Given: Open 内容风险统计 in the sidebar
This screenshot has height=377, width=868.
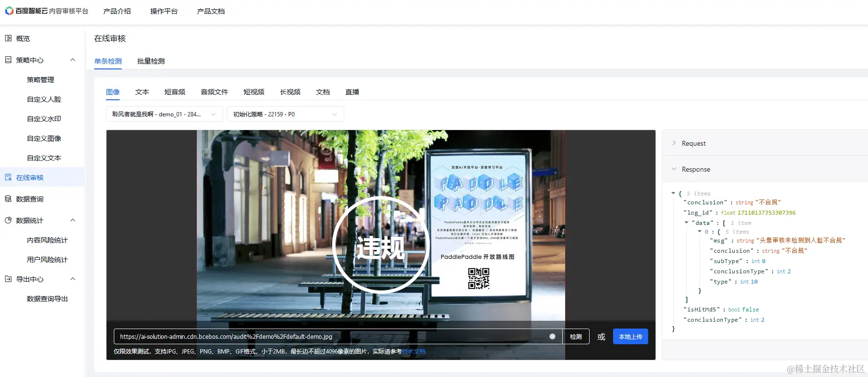Looking at the screenshot, I should click(x=47, y=240).
